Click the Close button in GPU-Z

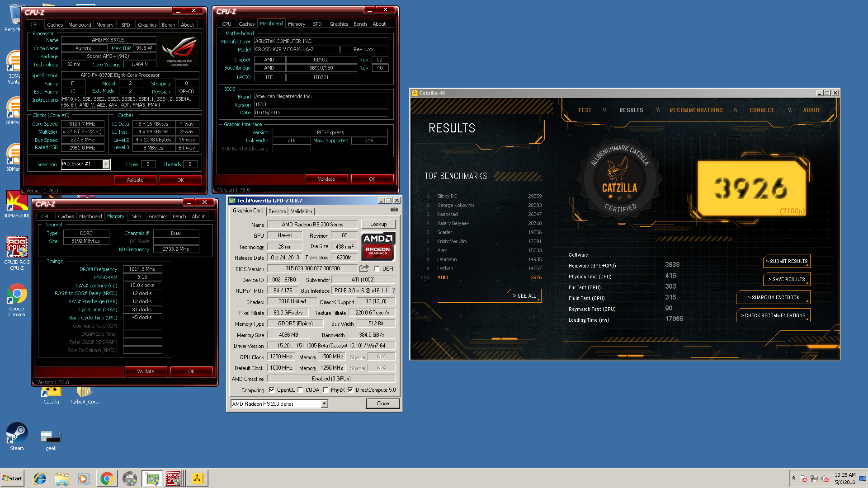coord(383,404)
